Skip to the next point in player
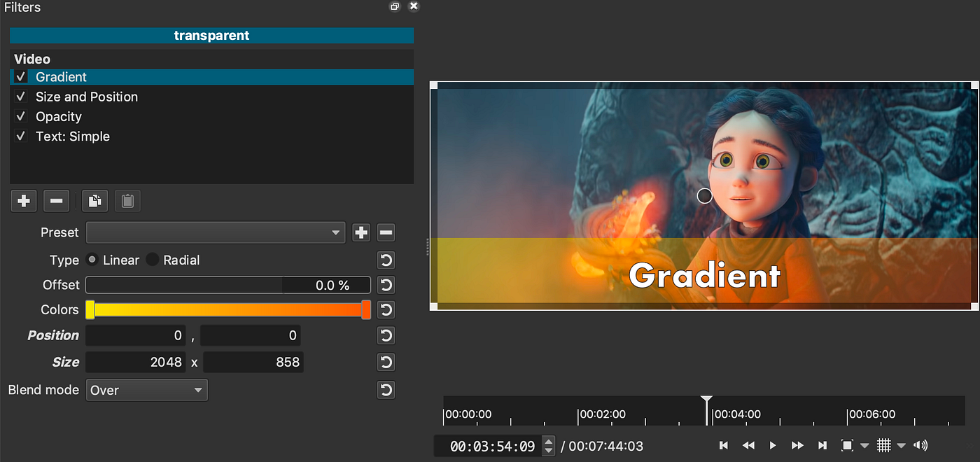This screenshot has height=462, width=980. [822, 445]
